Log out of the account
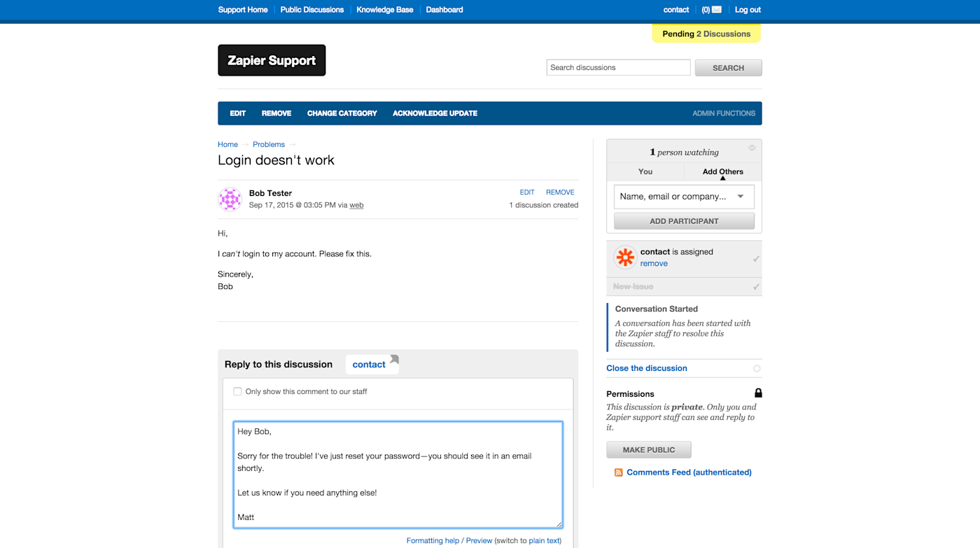 748,10
